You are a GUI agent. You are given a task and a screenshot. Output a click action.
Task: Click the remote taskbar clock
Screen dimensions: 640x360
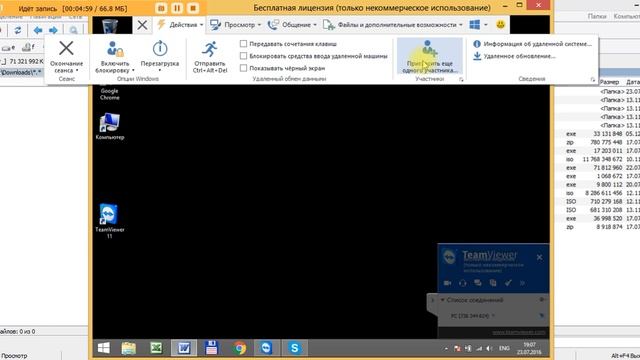[529, 348]
